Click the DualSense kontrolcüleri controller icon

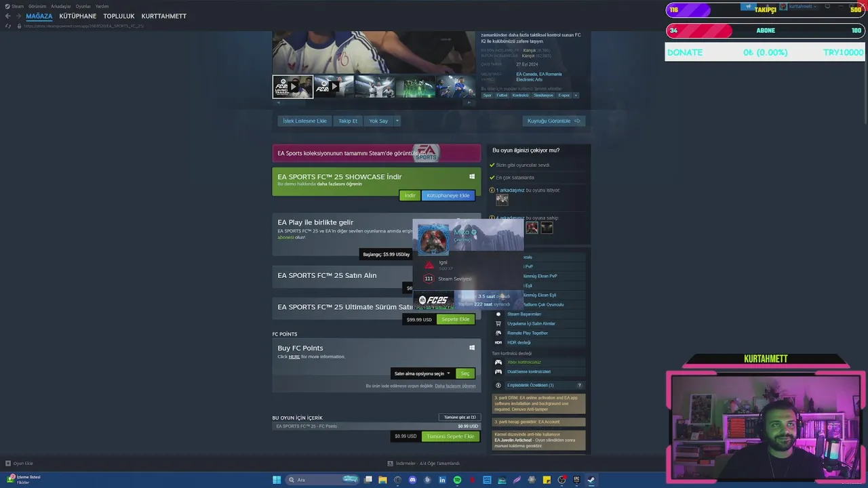point(498,371)
